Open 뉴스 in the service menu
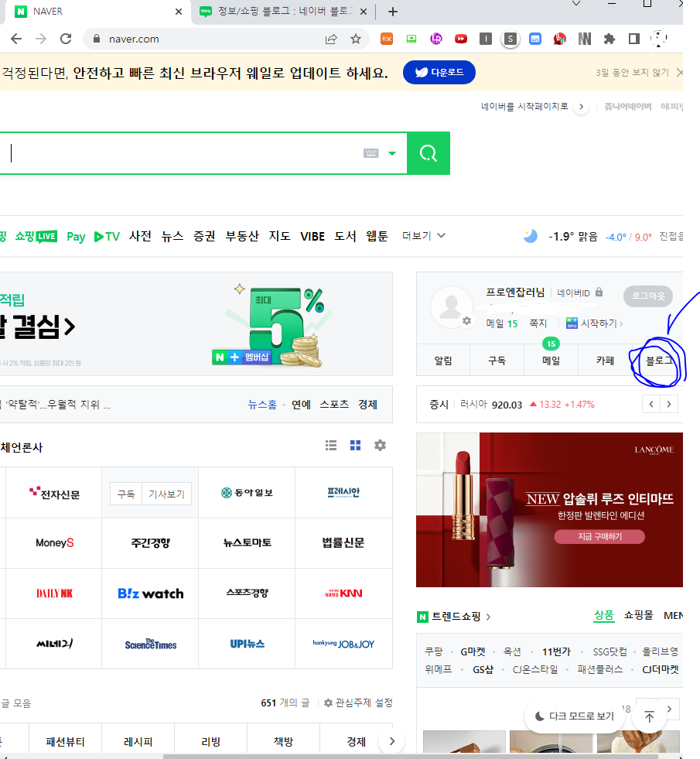The width and height of the screenshot is (700, 759). click(172, 236)
